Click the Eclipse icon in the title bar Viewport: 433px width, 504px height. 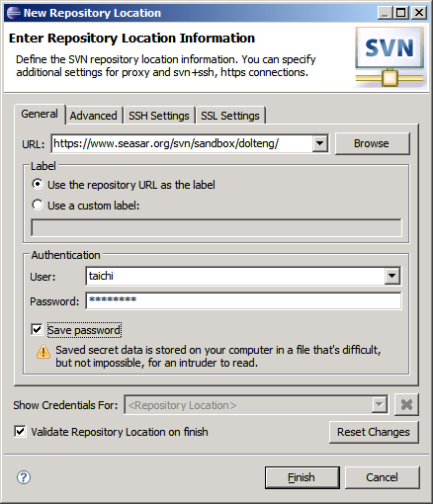(x=13, y=13)
